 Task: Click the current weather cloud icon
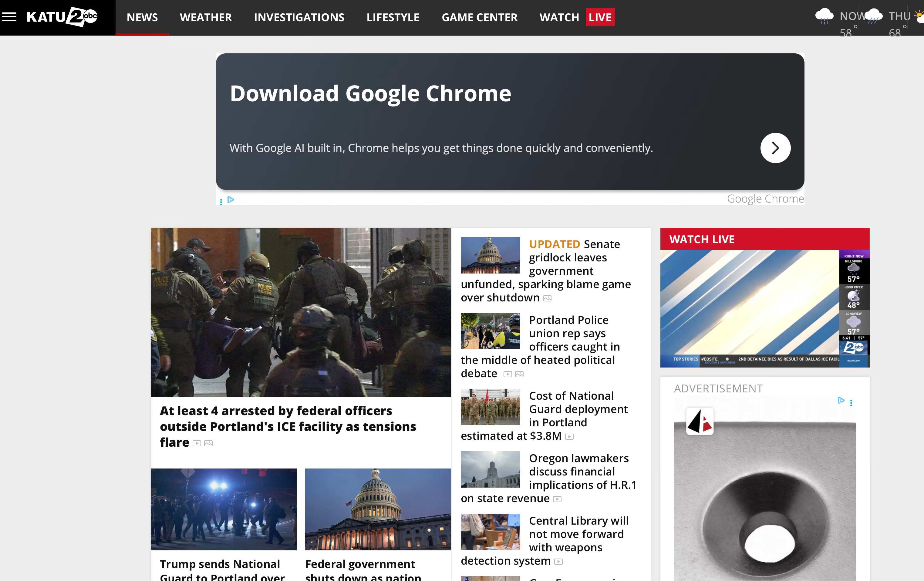pyautogui.click(x=824, y=16)
